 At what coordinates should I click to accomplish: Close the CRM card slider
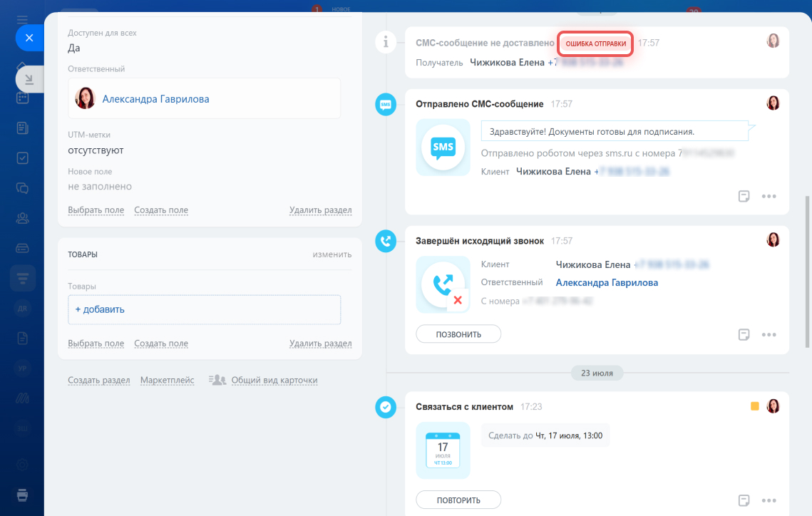(x=29, y=38)
